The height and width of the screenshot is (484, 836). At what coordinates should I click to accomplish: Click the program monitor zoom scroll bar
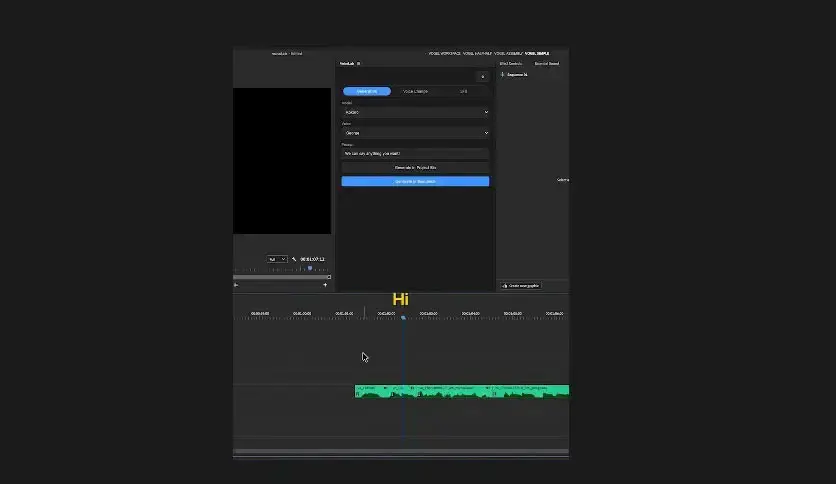282,277
